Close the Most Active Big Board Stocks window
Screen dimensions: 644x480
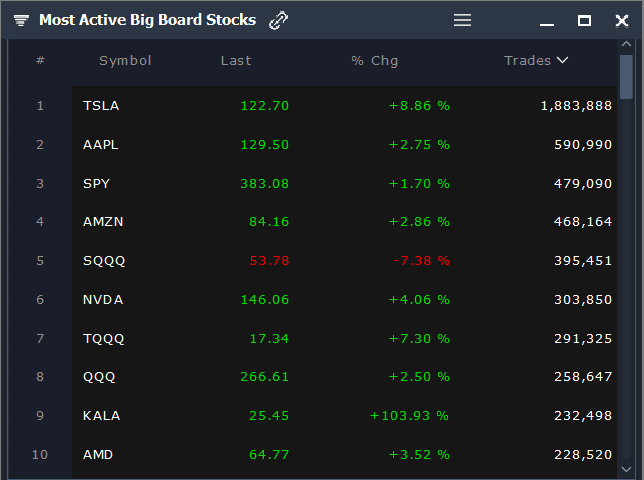[621, 21]
